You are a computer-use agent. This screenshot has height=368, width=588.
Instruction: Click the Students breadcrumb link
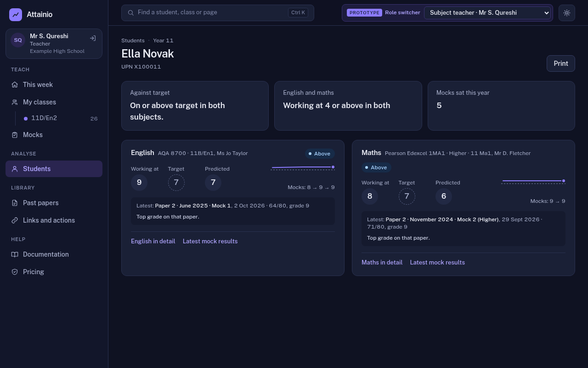pos(133,40)
